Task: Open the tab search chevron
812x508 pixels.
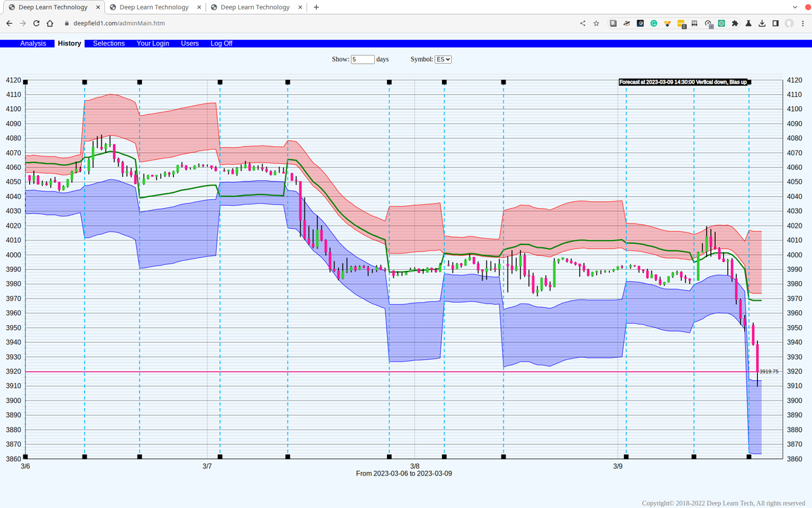Action: pos(794,7)
